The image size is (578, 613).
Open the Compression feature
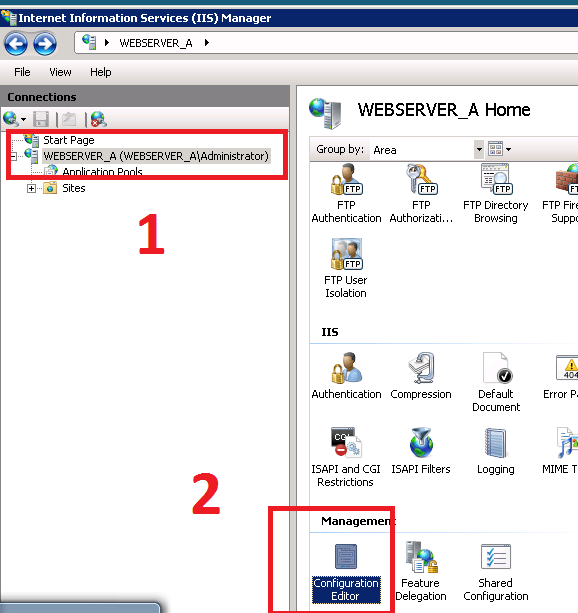click(x=421, y=376)
